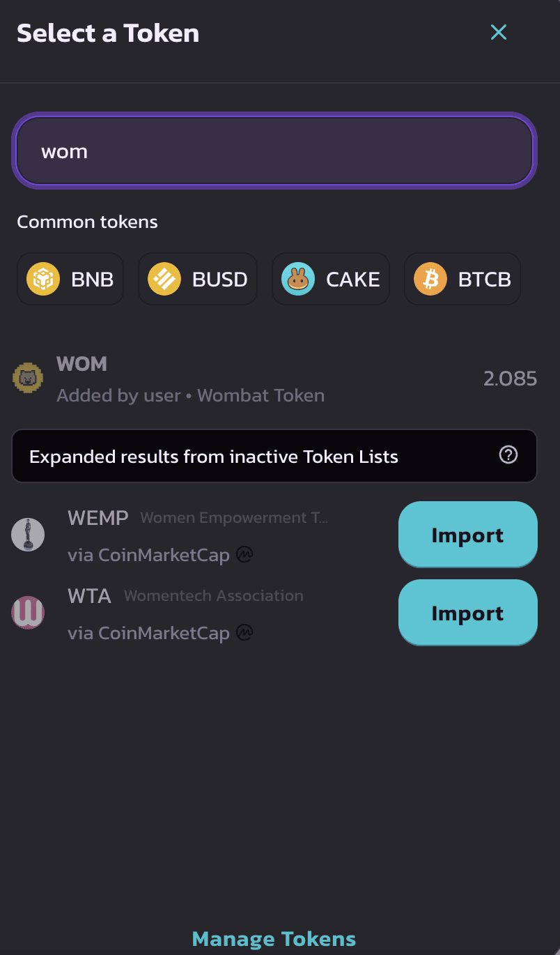560x955 pixels.
Task: Choose the BUSD common token chip
Action: coord(198,280)
